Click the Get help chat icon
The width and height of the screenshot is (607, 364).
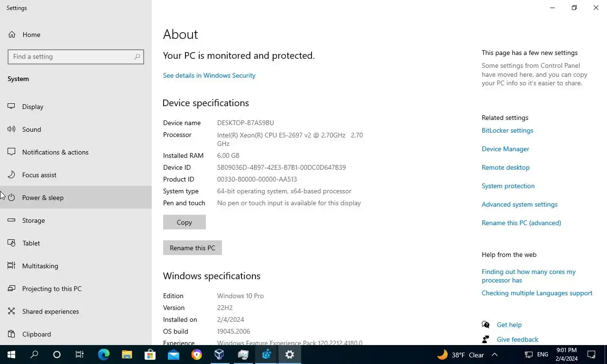[486, 325]
